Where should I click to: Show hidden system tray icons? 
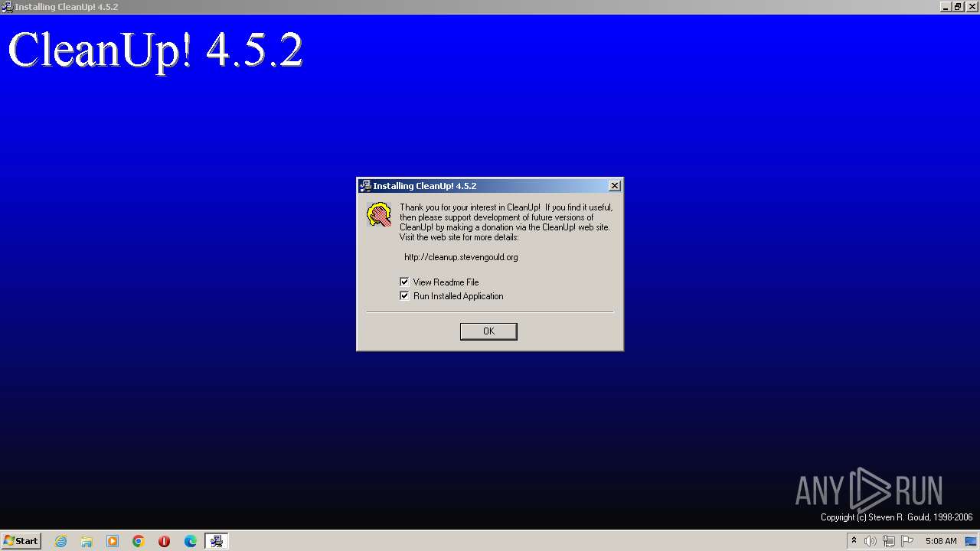(x=854, y=541)
